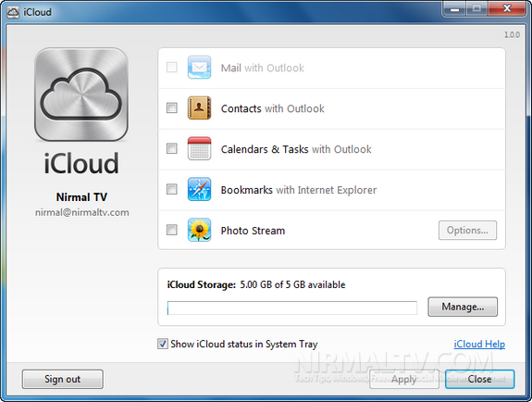Click the 1.0.0 version number
This screenshot has height=402, width=532.
click(512, 34)
